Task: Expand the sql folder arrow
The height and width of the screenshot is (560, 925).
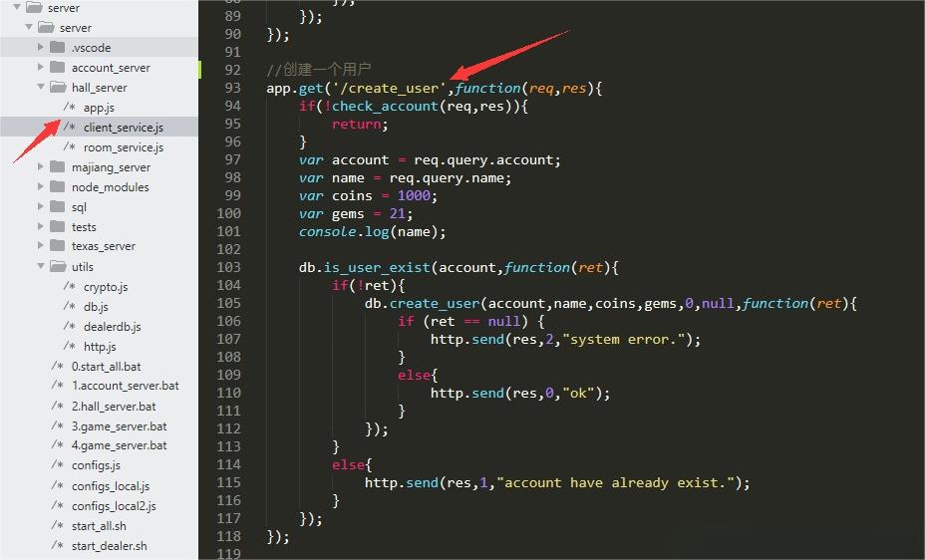Action: (x=40, y=206)
